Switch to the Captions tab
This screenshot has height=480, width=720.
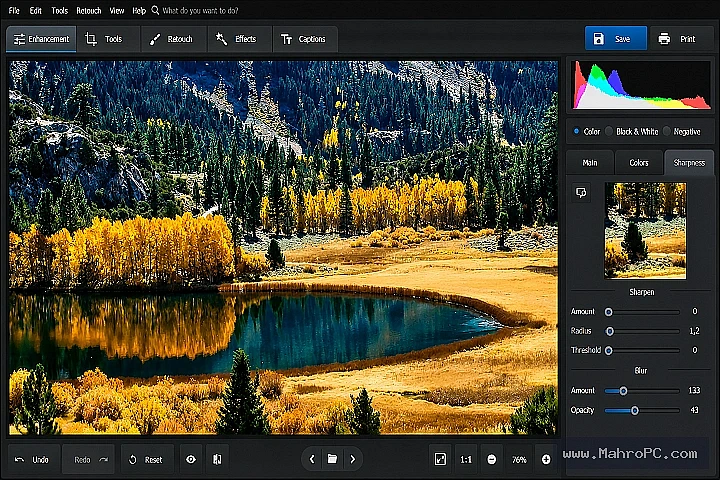pos(304,39)
